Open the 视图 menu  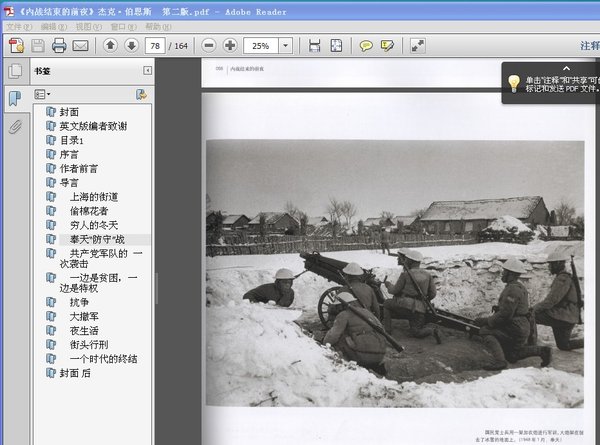coord(89,26)
